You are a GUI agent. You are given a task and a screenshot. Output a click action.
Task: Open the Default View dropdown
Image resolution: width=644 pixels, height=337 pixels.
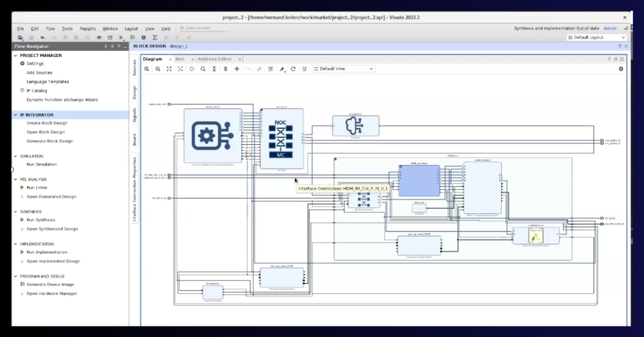point(343,69)
